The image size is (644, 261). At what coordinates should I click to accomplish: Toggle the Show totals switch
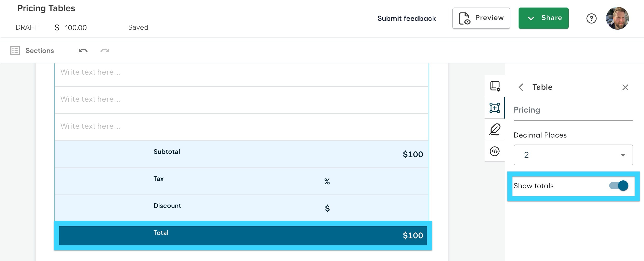[x=619, y=186]
